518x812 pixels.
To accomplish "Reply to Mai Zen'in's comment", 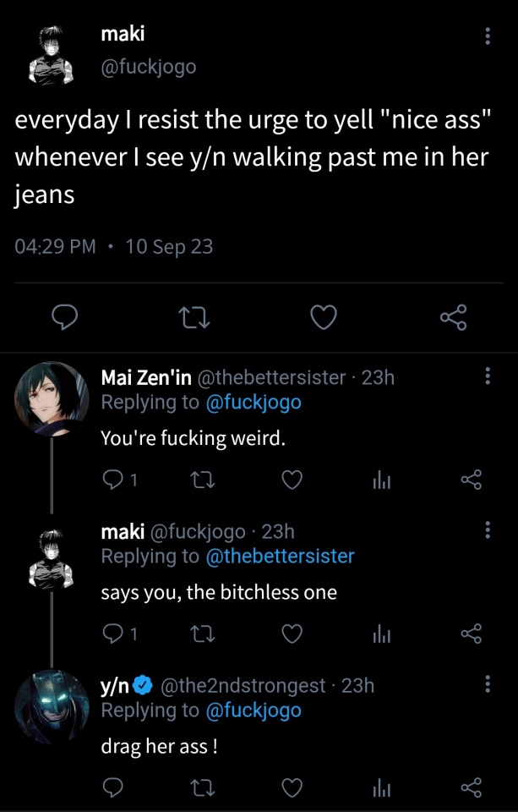I will [112, 481].
